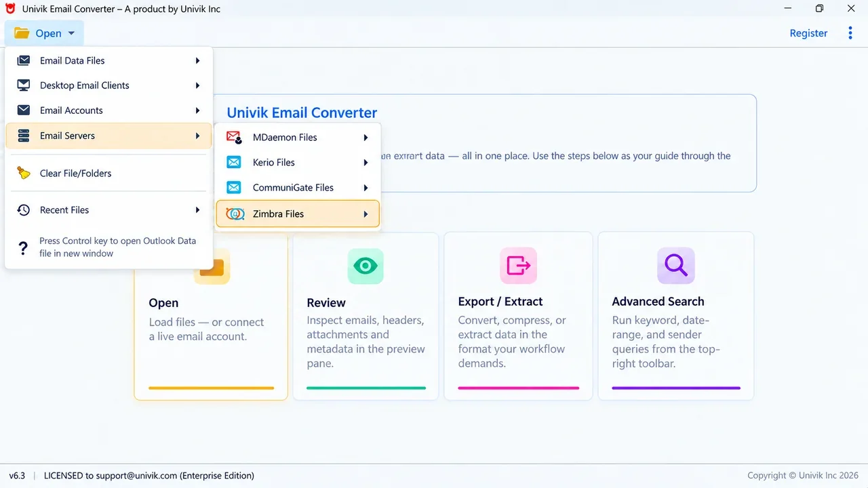The width and height of the screenshot is (868, 488).
Task: Pick CommuniGate Files in the submenu
Action: pos(298,188)
